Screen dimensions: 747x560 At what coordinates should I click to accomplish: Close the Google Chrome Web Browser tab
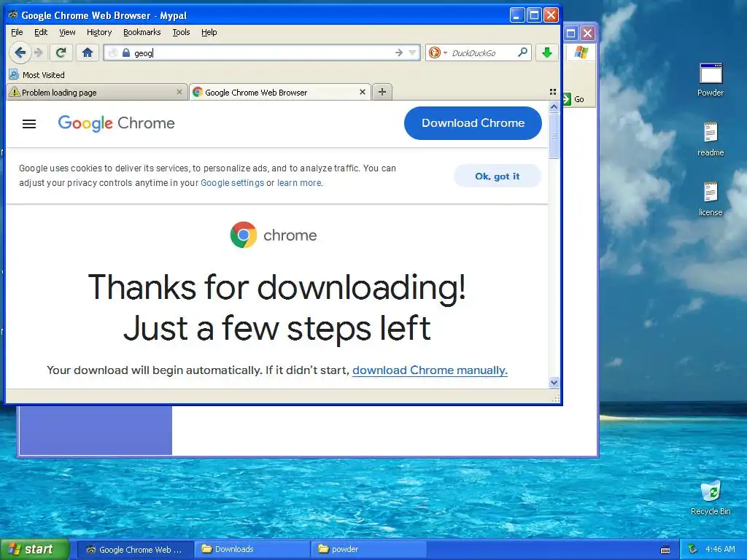coord(363,92)
